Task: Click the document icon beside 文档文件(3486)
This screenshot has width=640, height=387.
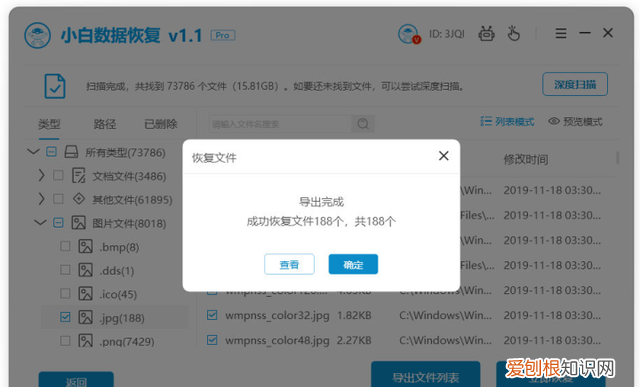Action: [78, 176]
